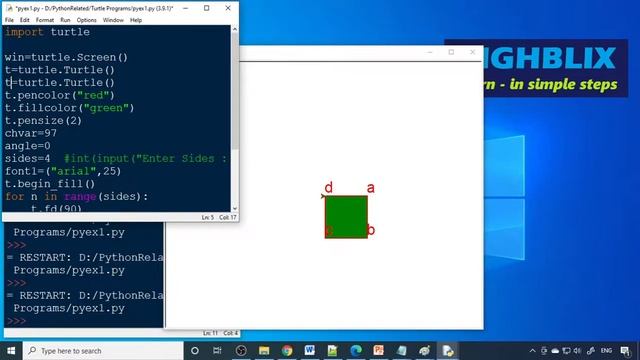Click the device tray icon next to chevron

[544, 351]
